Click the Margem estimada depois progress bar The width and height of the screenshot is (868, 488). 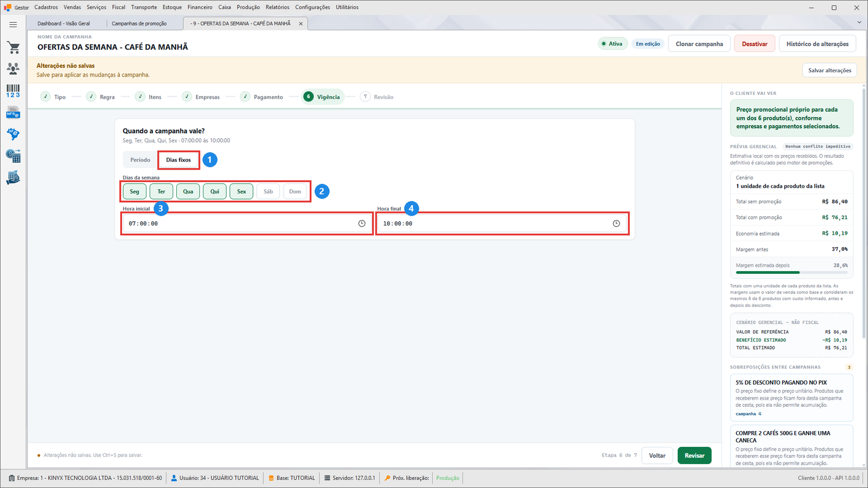pos(792,273)
